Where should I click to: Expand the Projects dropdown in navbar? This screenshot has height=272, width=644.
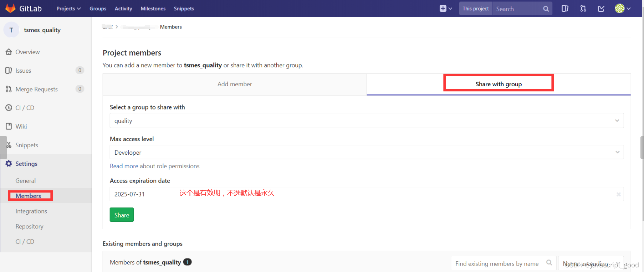[x=68, y=9]
